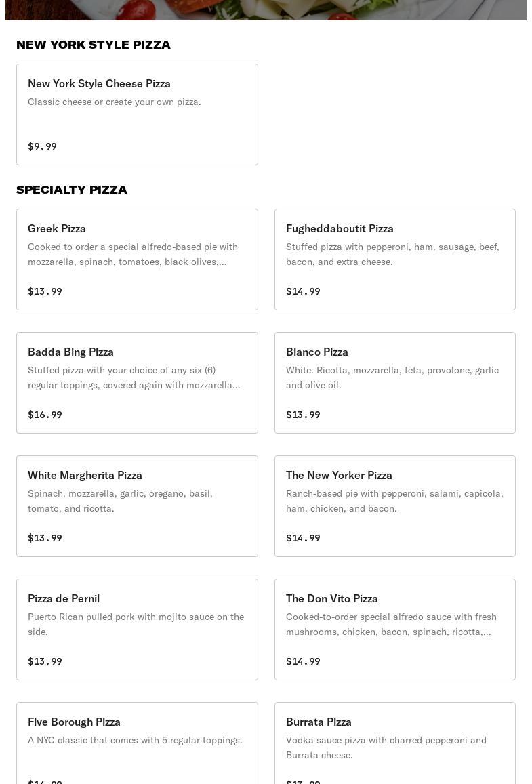
Task: Open the Fugheddaboutit Pizza item
Action: 394,259
